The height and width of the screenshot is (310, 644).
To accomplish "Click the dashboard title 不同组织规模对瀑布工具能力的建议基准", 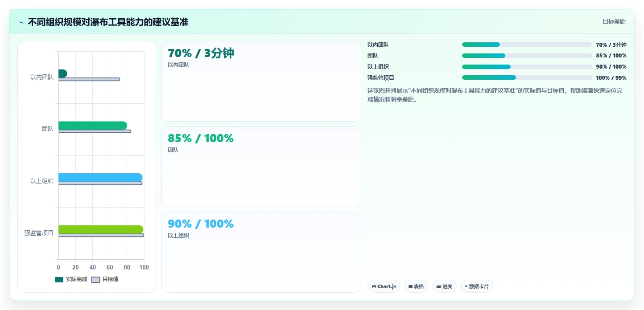I will pyautogui.click(x=108, y=22).
